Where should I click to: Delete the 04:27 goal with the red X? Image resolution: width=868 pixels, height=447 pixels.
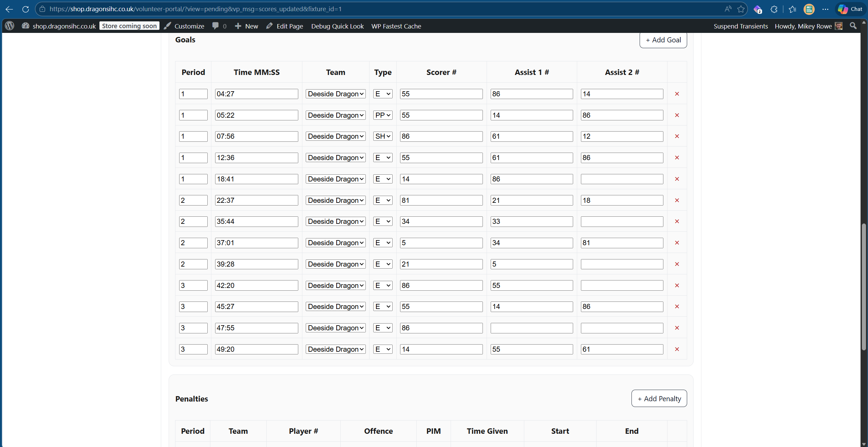tap(676, 94)
